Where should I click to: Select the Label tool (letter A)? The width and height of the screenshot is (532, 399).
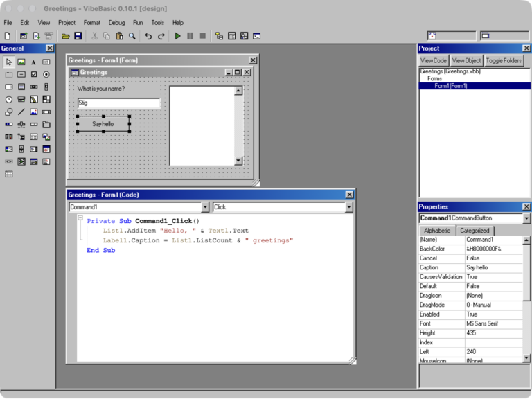33,62
